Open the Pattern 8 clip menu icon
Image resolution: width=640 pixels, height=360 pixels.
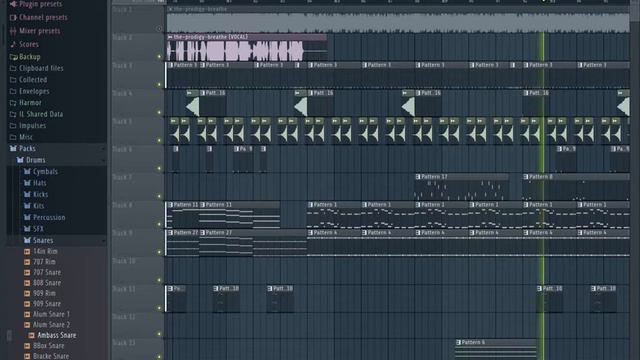tap(526, 177)
